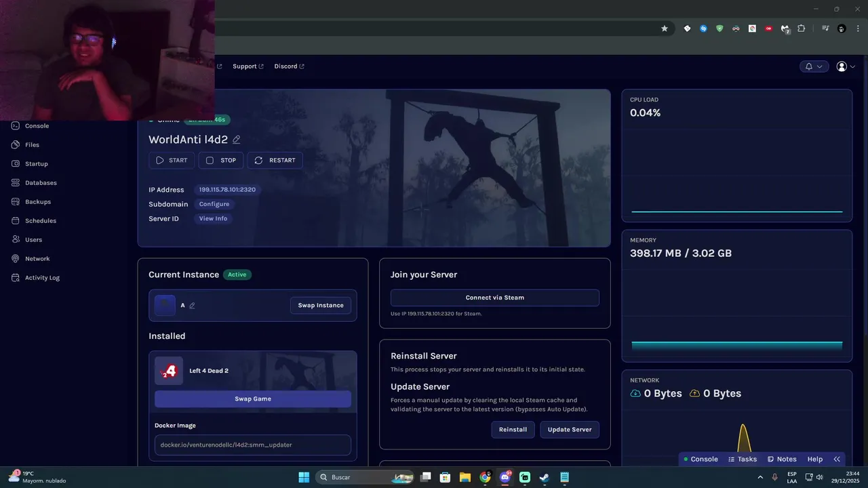Viewport: 868px width, 488px height.
Task: Copy the IP address 199.115.78.101:2320
Action: [227, 190]
